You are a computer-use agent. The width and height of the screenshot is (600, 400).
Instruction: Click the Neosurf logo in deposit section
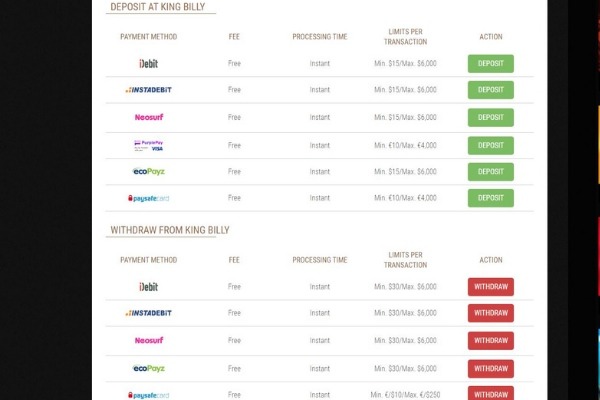click(149, 117)
